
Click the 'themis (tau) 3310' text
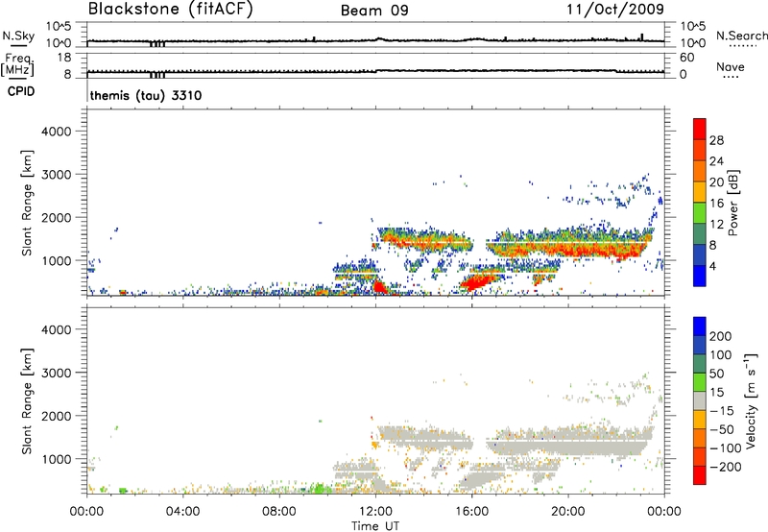tap(146, 95)
